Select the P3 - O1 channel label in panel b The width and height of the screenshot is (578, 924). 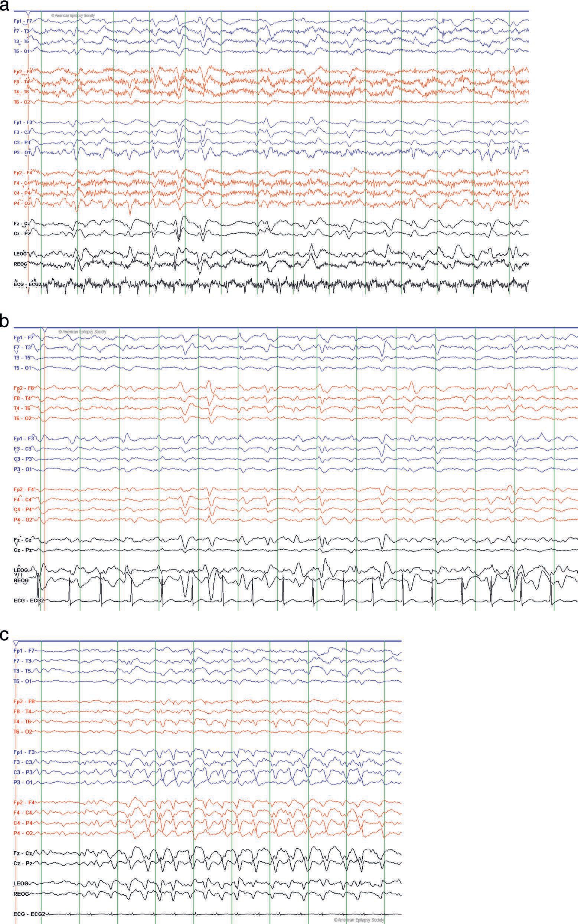(x=23, y=469)
